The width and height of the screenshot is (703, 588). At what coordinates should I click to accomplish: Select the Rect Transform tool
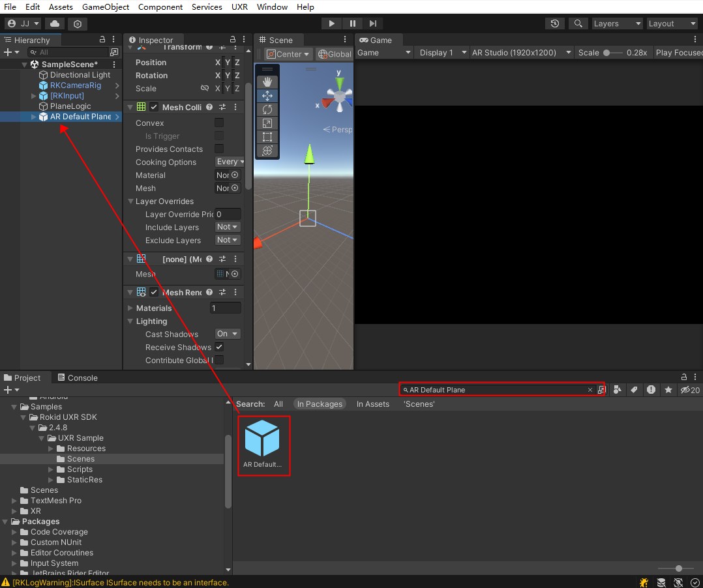click(267, 137)
